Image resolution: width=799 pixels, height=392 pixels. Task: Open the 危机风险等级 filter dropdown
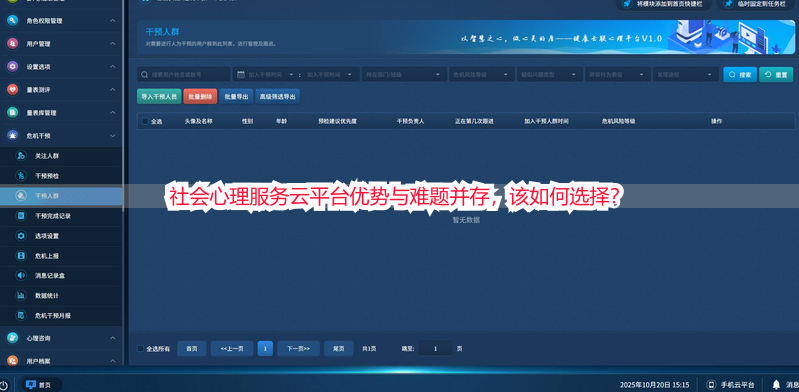(x=482, y=74)
